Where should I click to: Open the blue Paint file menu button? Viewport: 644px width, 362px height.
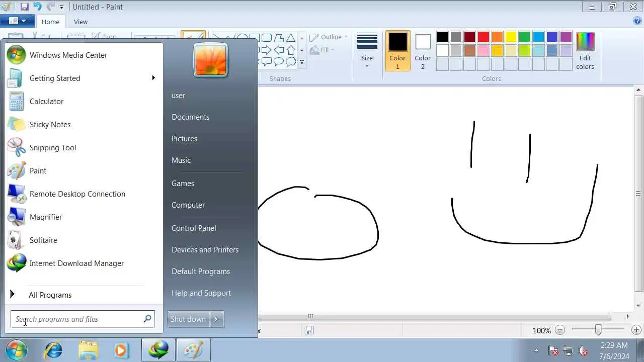coord(17,21)
